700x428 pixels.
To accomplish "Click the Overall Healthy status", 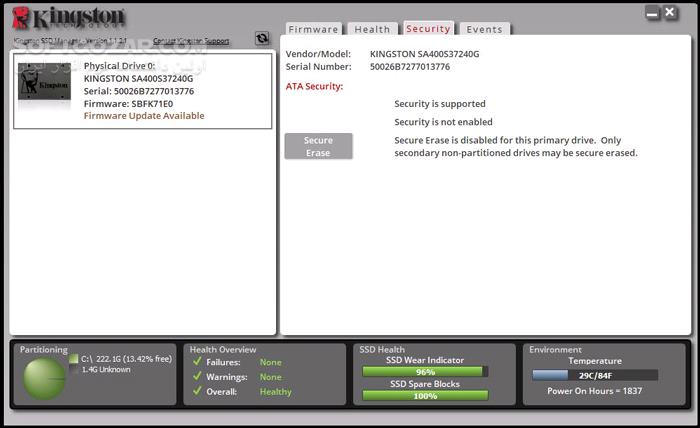I will coord(275,391).
